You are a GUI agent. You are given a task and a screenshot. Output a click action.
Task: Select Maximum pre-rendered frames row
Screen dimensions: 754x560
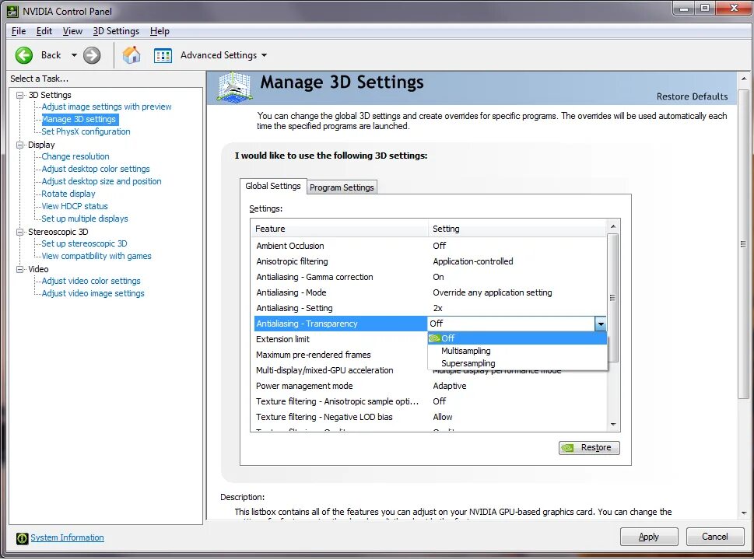(341, 355)
